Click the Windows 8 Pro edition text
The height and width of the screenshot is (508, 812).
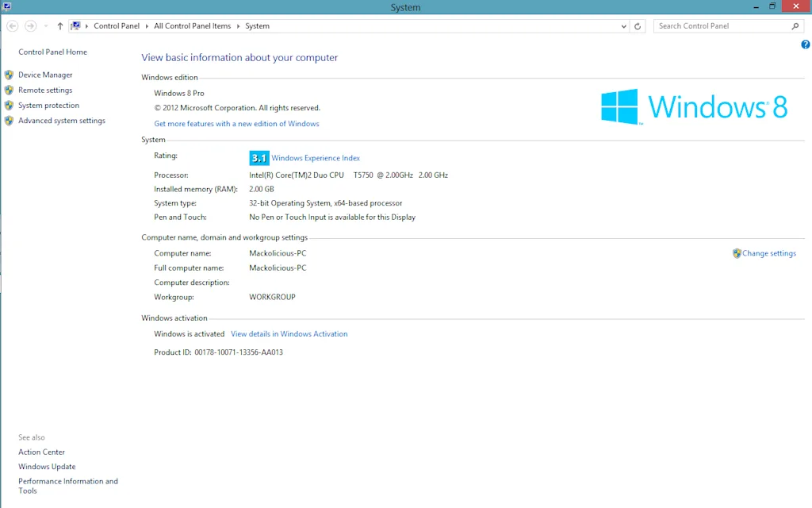click(179, 94)
